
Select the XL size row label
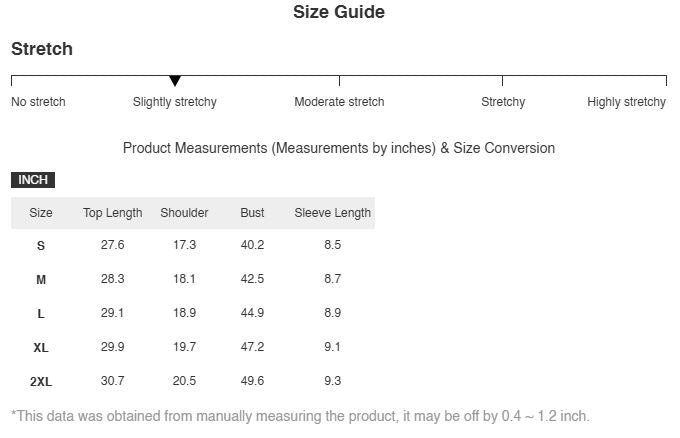click(x=41, y=348)
